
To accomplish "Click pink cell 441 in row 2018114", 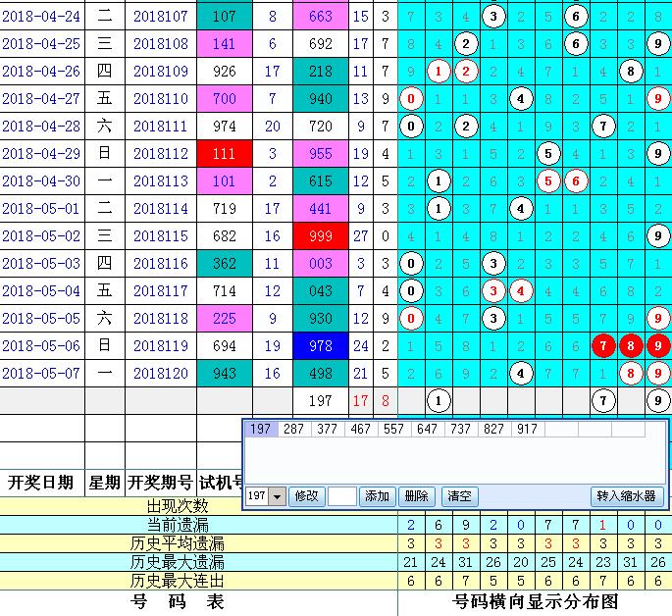I will click(x=321, y=209).
